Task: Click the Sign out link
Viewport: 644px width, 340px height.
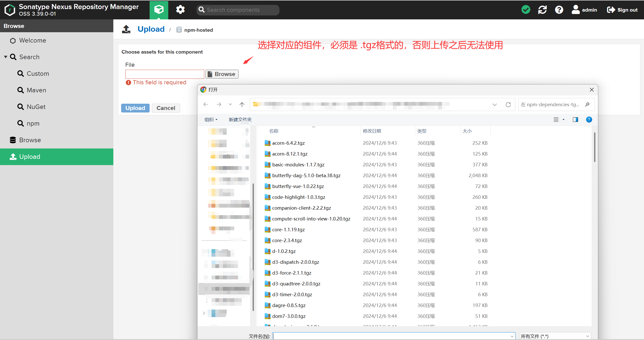Action: 622,10
